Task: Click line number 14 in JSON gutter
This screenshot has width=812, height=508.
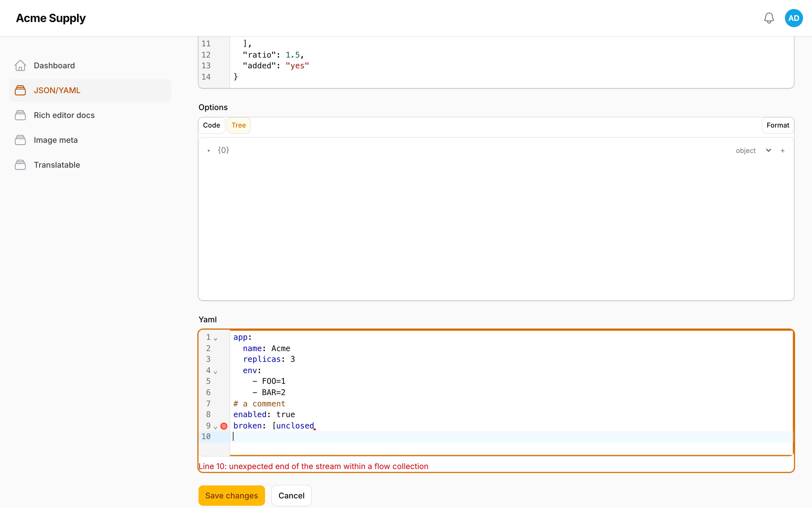Action: [206, 77]
